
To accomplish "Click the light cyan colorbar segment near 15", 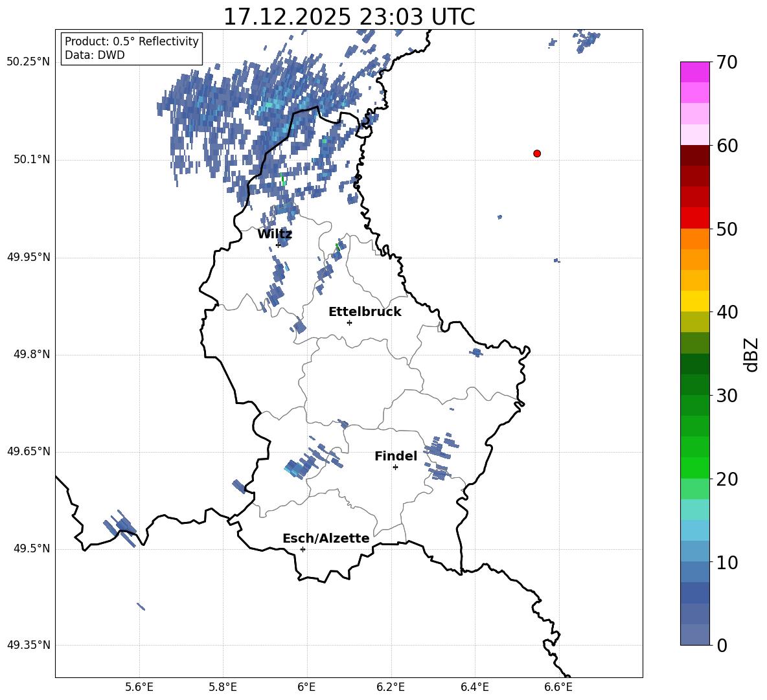I will pyautogui.click(x=695, y=510).
